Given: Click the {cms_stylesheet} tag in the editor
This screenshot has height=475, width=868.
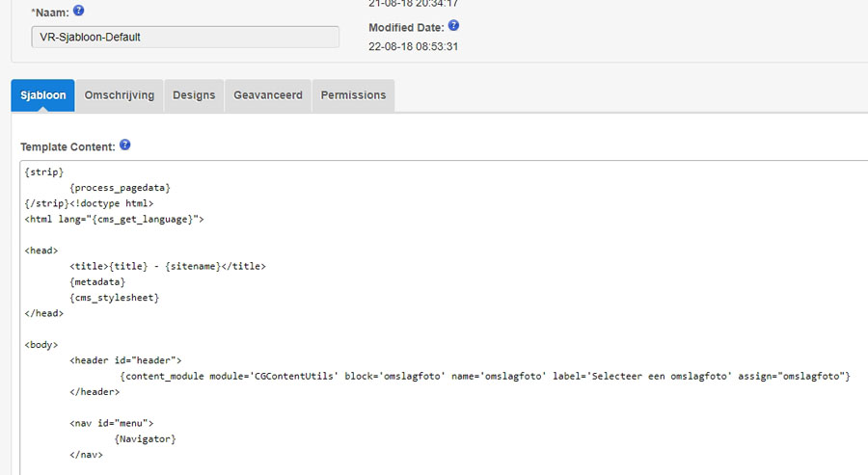Looking at the screenshot, I should (114, 298).
